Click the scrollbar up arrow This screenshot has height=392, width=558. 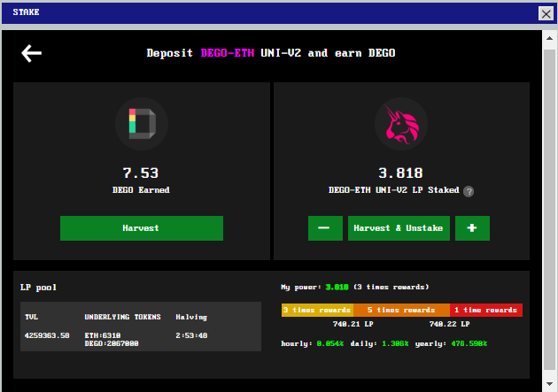(549, 38)
